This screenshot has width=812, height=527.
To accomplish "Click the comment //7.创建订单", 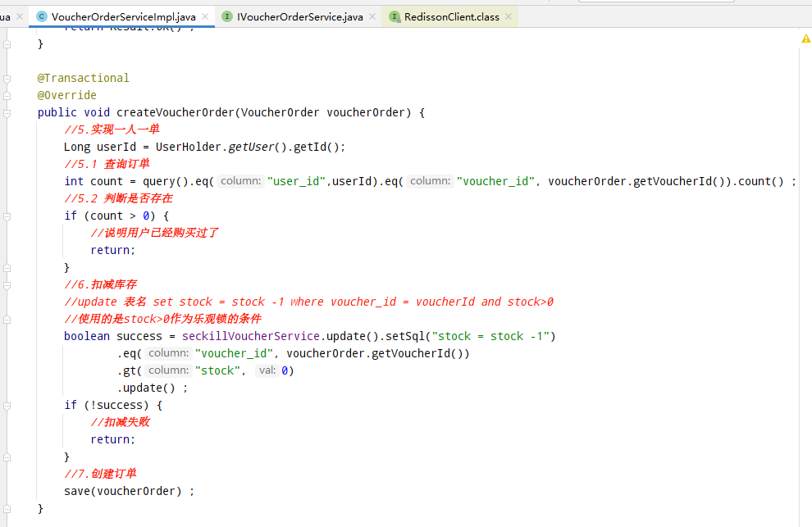I will coord(100,474).
